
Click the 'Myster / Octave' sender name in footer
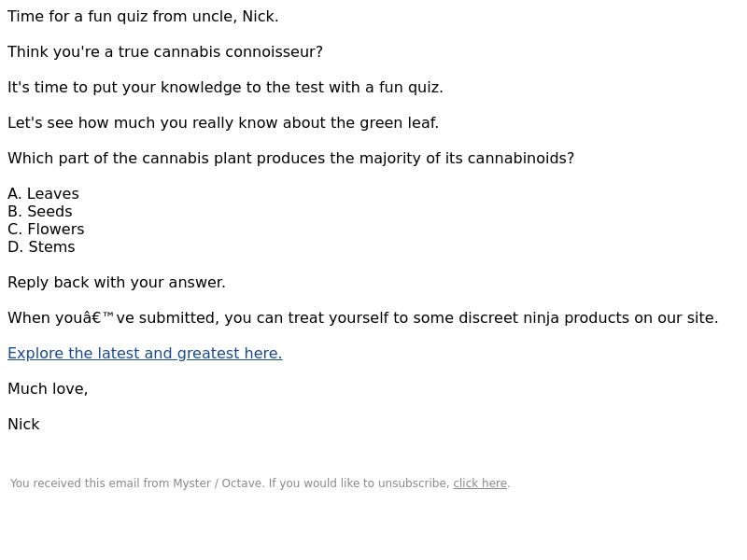click(x=218, y=483)
